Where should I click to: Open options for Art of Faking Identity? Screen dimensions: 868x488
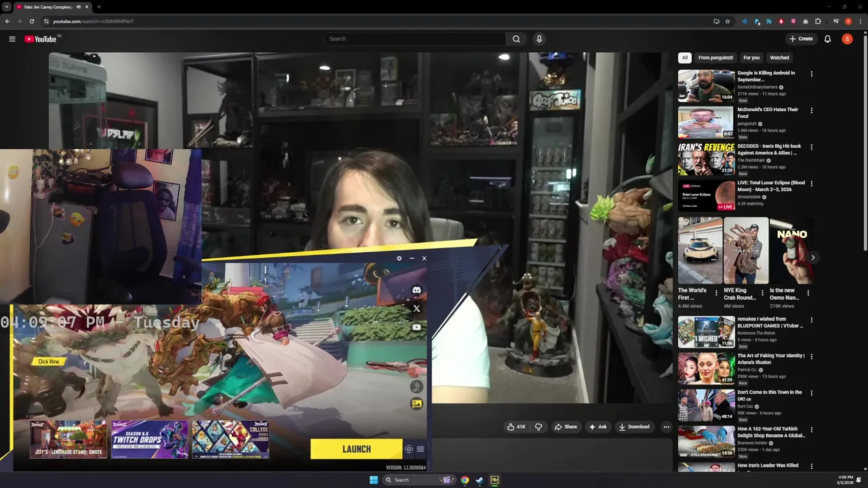pos(811,357)
